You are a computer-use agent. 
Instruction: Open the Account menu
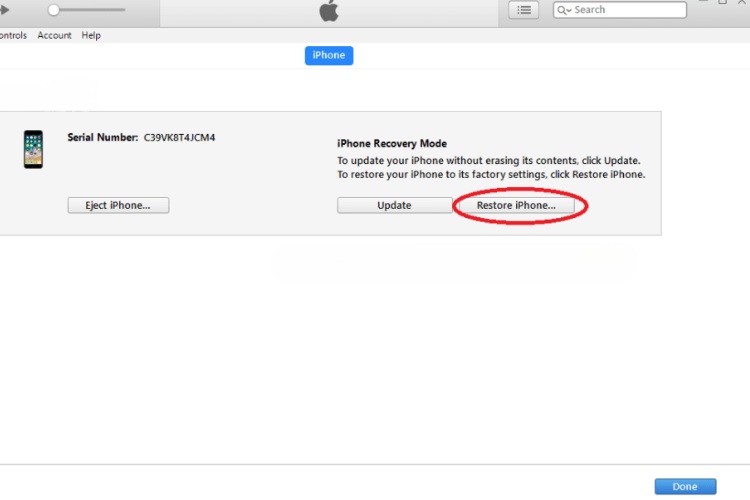pyautogui.click(x=54, y=36)
